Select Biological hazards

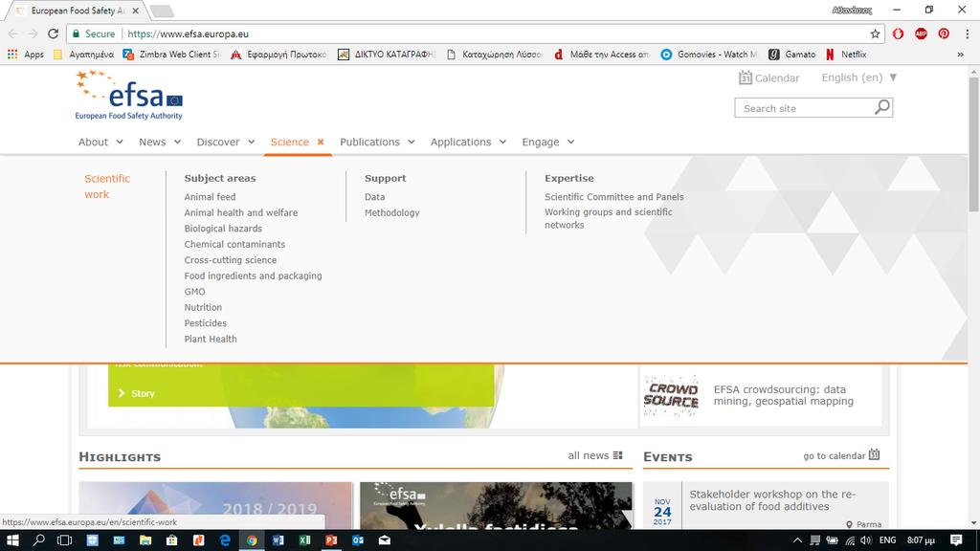click(223, 229)
